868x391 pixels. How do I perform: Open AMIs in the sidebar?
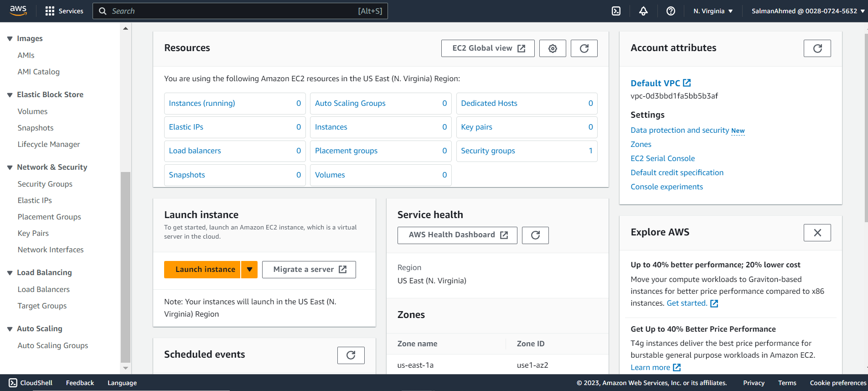tap(26, 55)
